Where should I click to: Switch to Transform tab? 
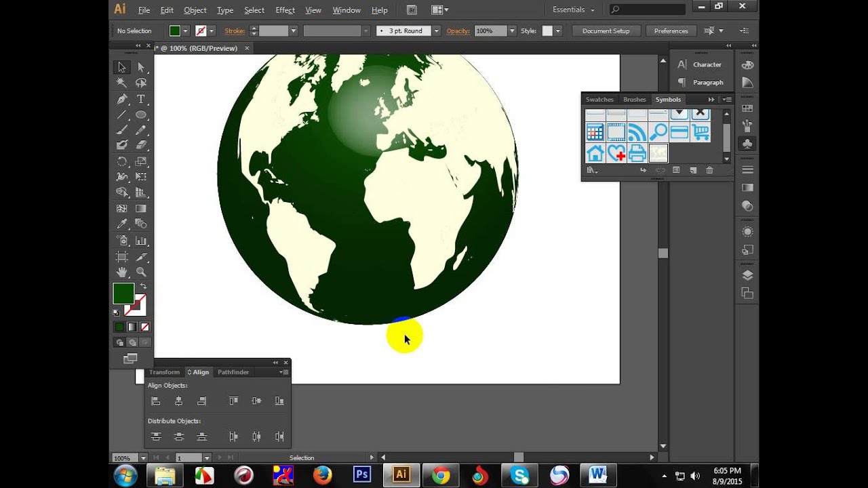pos(164,372)
